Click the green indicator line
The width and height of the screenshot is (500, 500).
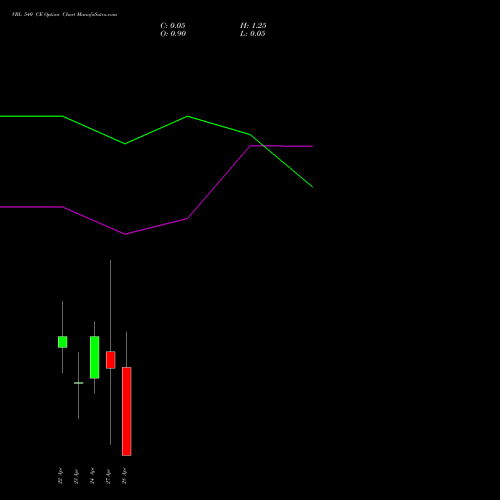tap(157, 130)
